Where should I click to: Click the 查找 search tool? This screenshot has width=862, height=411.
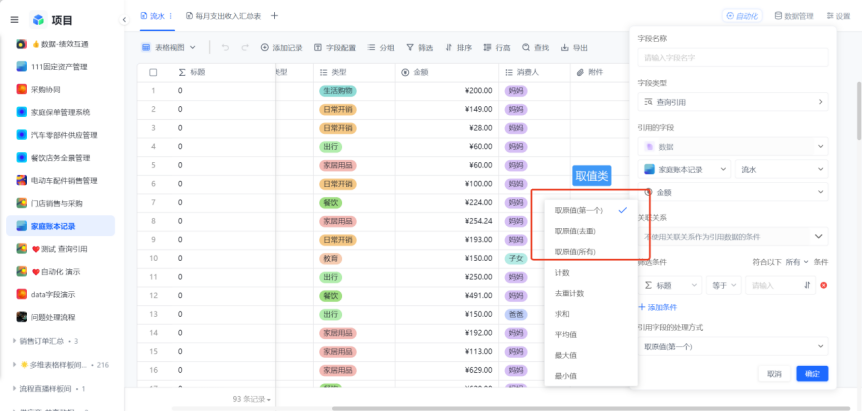pyautogui.click(x=535, y=48)
